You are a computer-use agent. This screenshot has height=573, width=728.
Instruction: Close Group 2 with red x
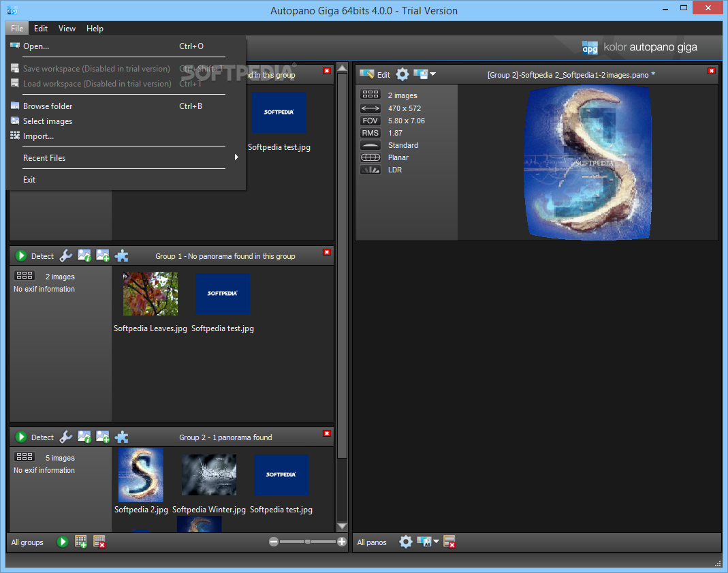(327, 433)
